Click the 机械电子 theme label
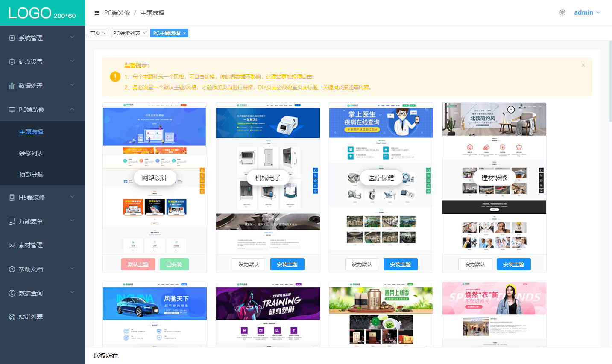This screenshot has width=612, height=364. click(x=268, y=178)
